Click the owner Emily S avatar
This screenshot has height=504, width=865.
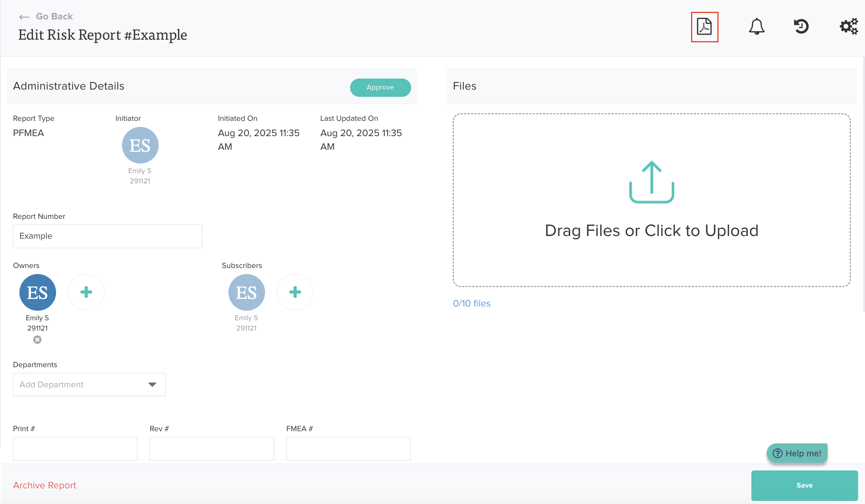point(37,292)
